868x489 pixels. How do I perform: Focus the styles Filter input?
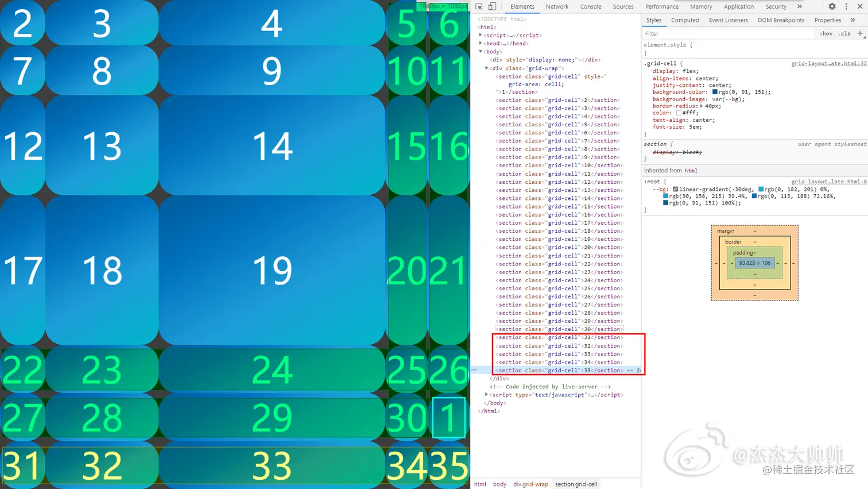point(728,34)
